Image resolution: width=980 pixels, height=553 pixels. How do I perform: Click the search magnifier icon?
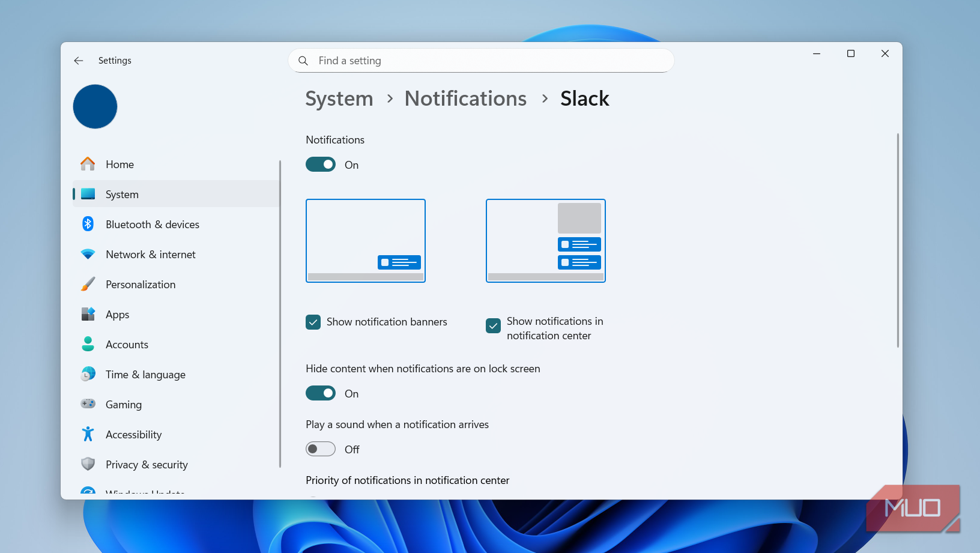pyautogui.click(x=303, y=61)
